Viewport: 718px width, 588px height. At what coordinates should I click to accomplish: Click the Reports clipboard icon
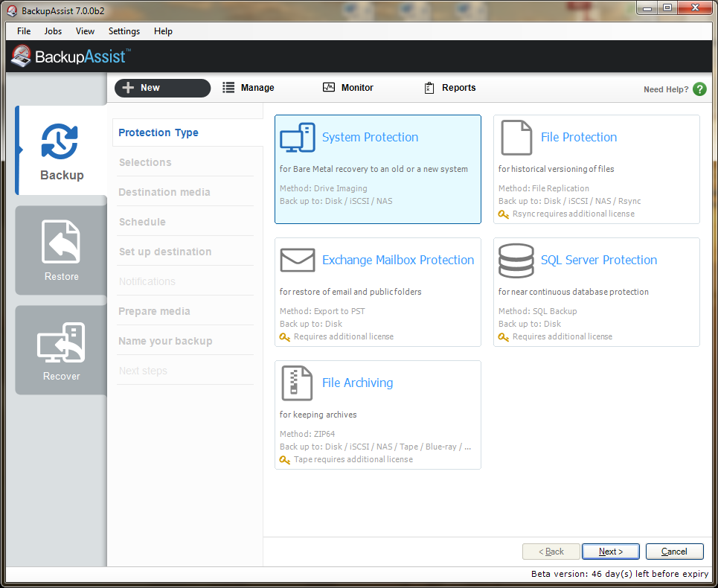(x=429, y=88)
